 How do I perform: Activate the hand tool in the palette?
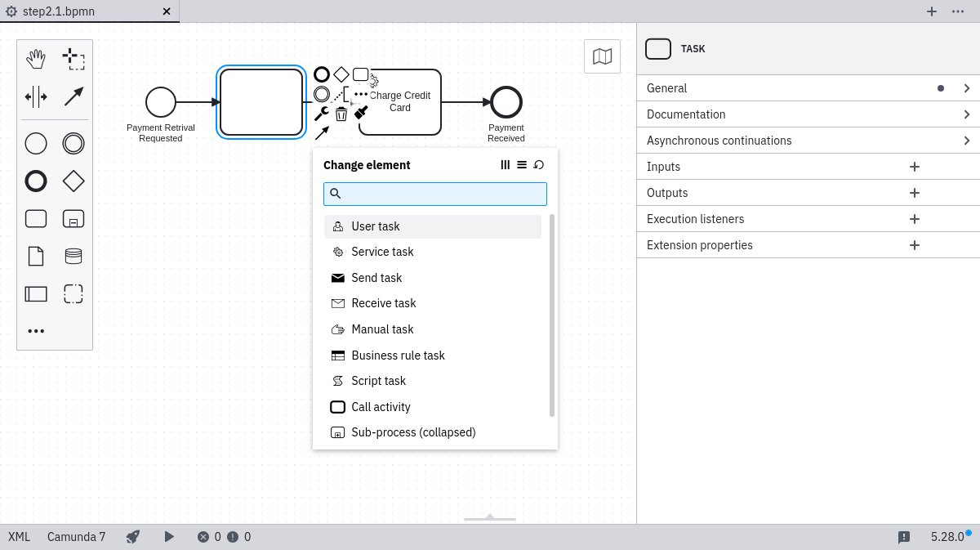click(x=36, y=59)
